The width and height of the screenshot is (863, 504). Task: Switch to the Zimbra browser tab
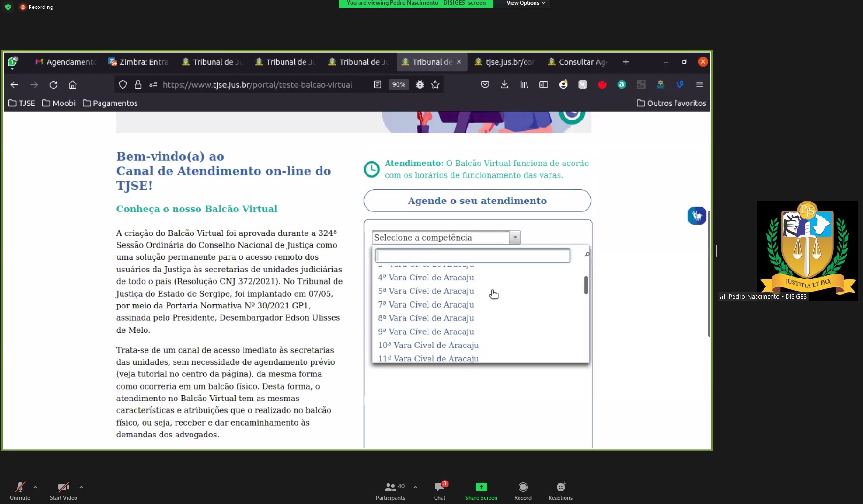click(138, 62)
